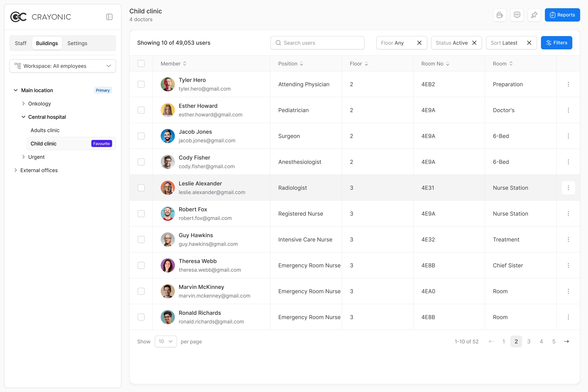Click Member column sort icon

185,64
